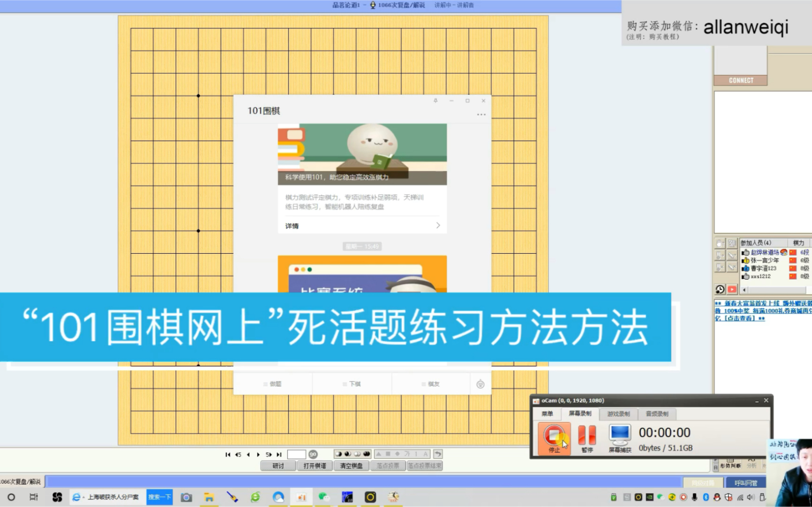Click the 落点投票结束 button
Image resolution: width=812 pixels, height=507 pixels.
click(425, 465)
